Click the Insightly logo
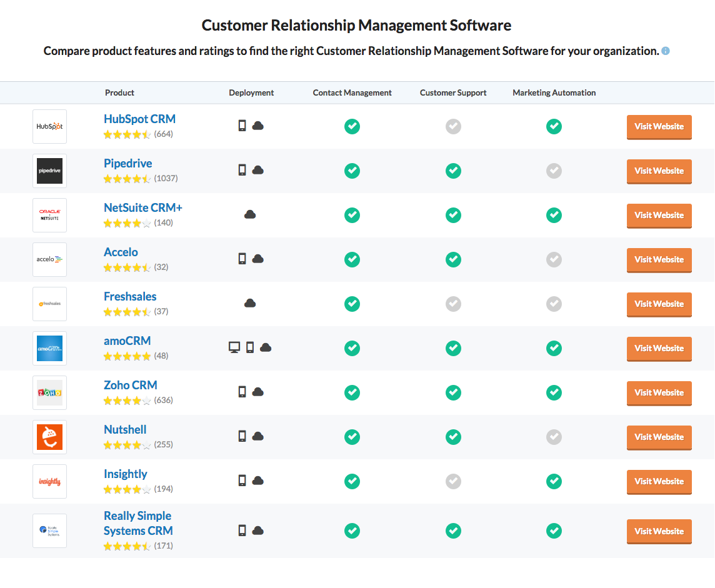Viewport: 715px width, 588px height. pyautogui.click(x=49, y=481)
